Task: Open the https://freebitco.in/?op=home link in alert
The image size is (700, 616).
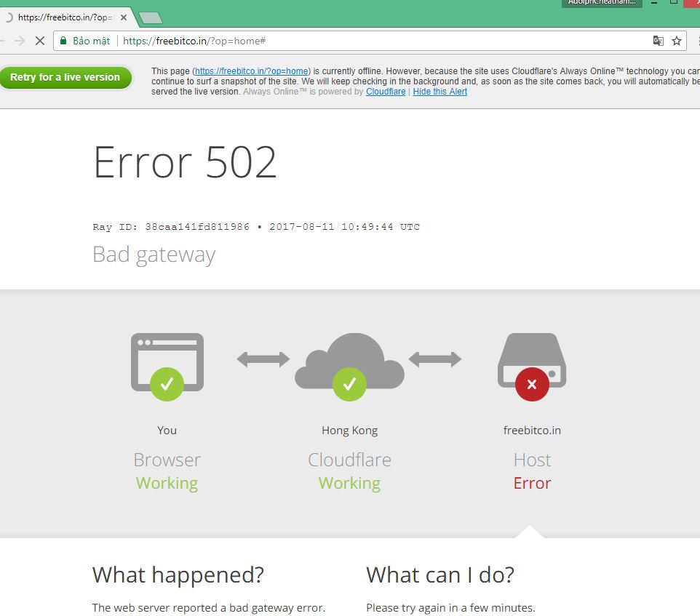Action: tap(251, 71)
